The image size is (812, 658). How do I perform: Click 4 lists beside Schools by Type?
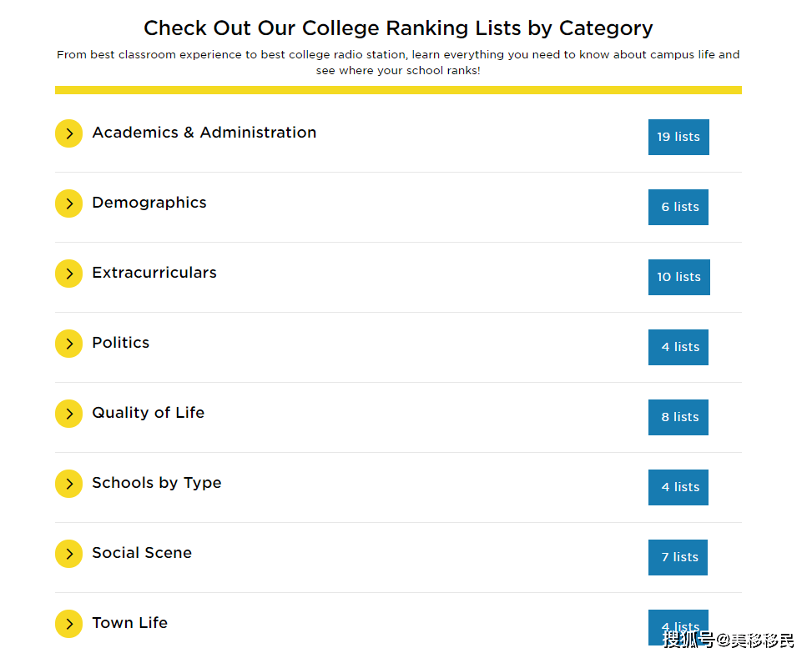tap(678, 487)
